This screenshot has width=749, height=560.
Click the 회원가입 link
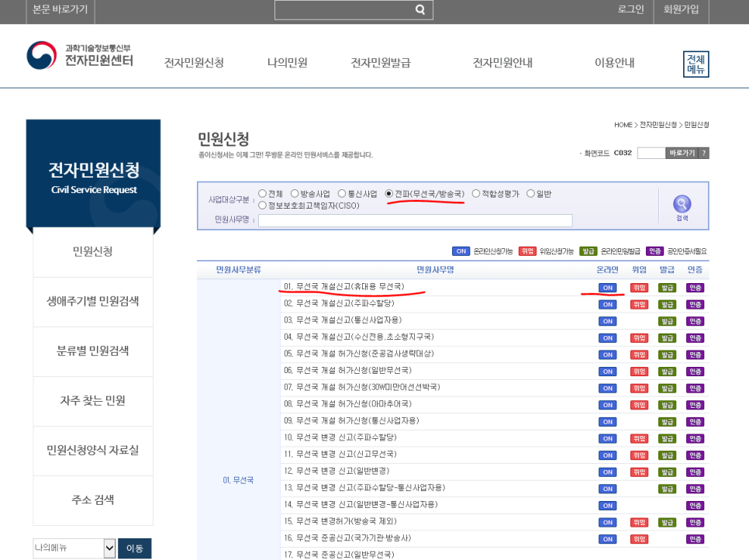681,9
